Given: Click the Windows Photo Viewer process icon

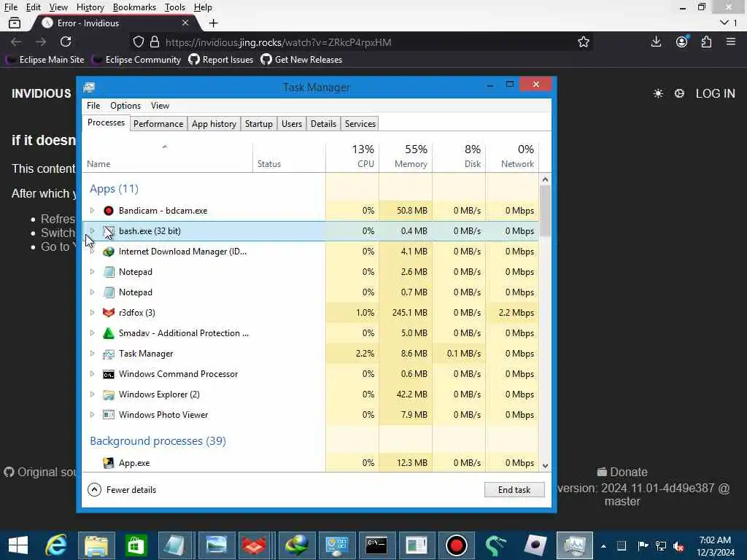Looking at the screenshot, I should point(109,415).
